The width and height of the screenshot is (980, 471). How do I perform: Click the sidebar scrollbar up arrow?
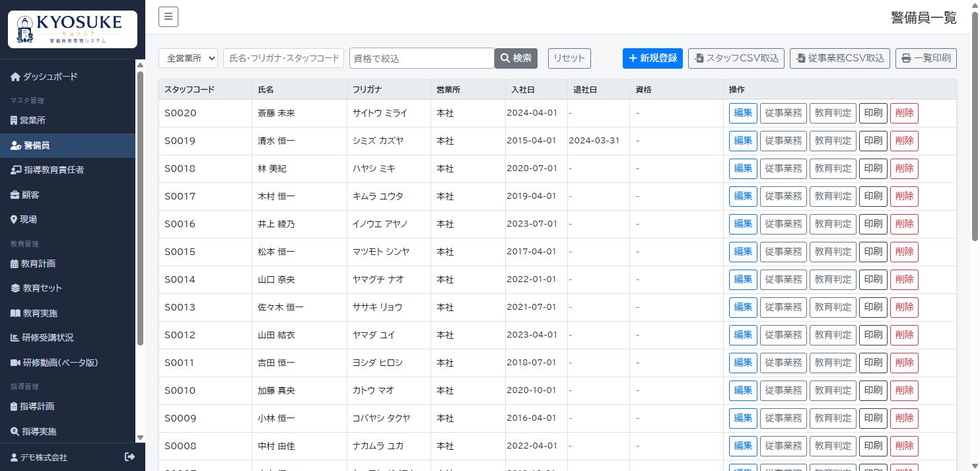[x=140, y=64]
